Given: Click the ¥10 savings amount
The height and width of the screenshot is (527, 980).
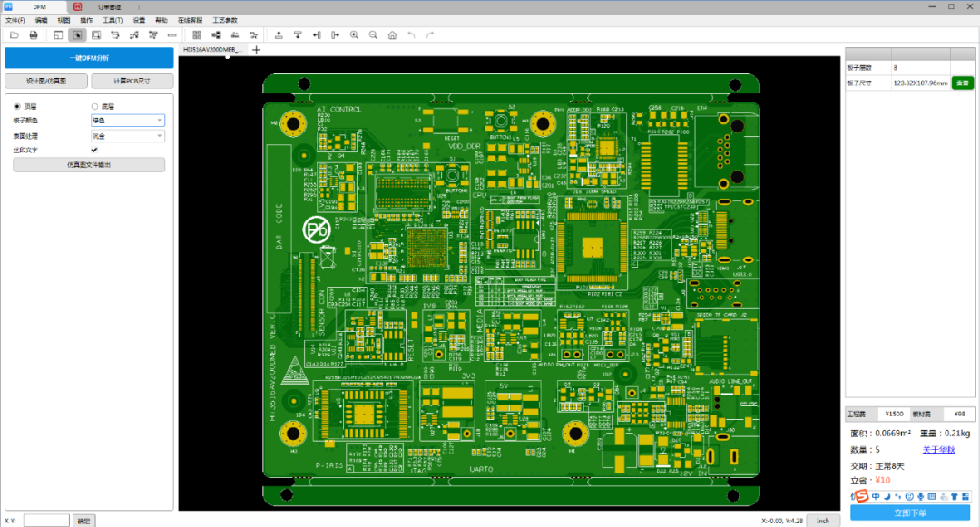Looking at the screenshot, I should click(x=883, y=480).
